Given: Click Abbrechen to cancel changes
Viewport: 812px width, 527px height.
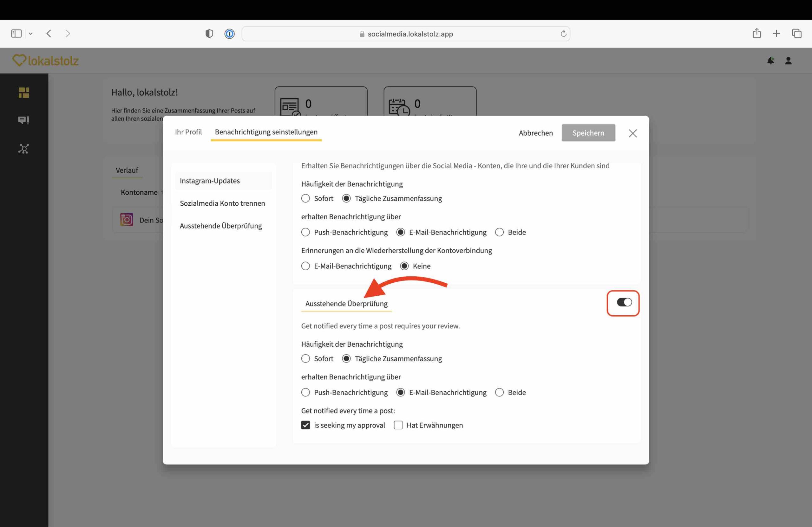Looking at the screenshot, I should tap(536, 133).
